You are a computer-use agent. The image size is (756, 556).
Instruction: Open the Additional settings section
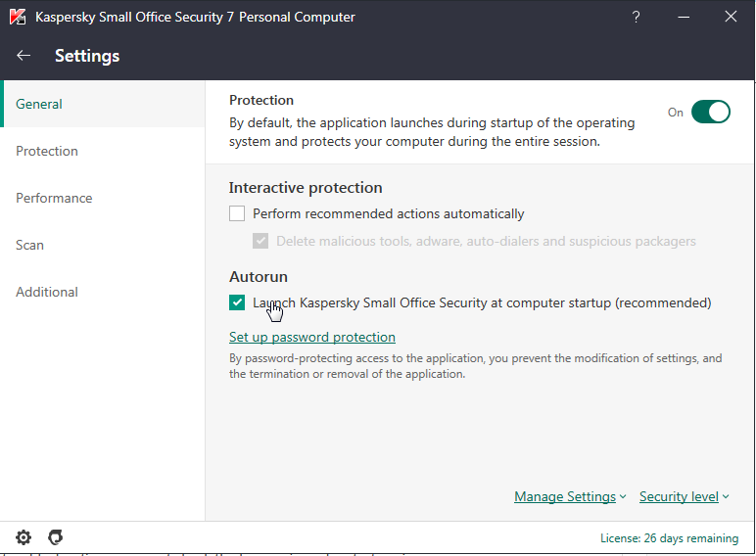coord(47,292)
